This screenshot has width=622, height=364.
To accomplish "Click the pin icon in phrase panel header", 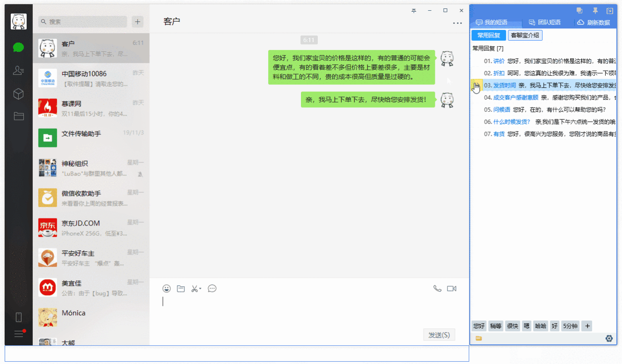I will click(595, 10).
